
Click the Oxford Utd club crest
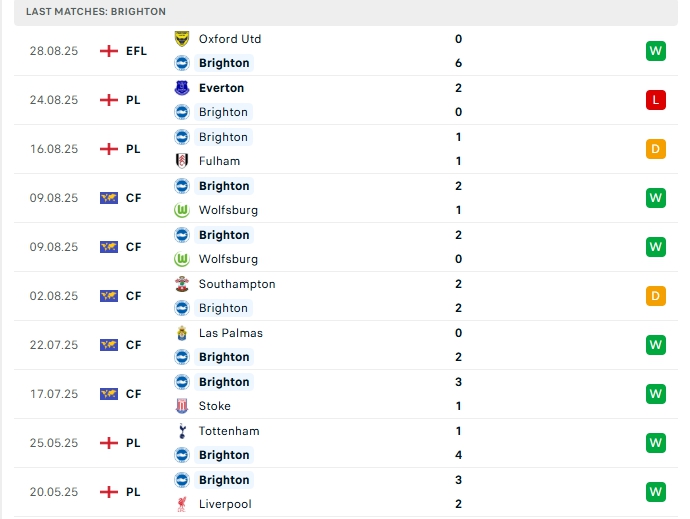(182, 39)
